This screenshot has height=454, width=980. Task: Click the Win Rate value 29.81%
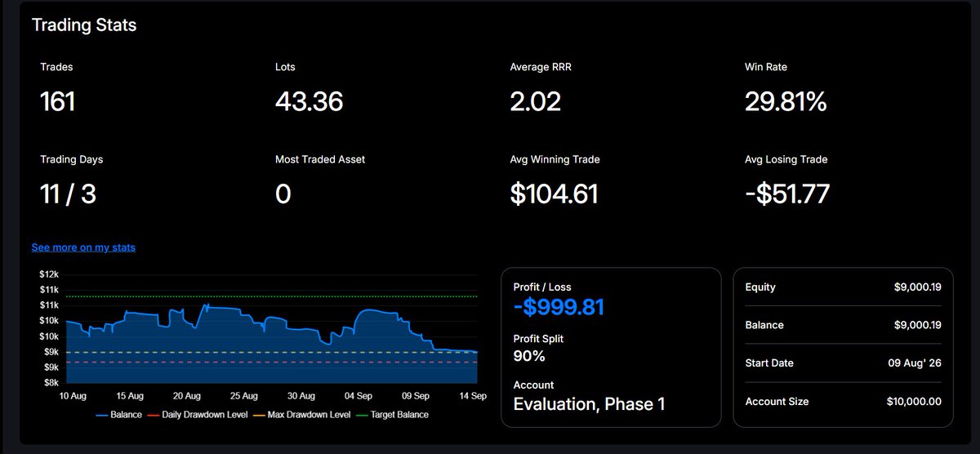coord(786,102)
